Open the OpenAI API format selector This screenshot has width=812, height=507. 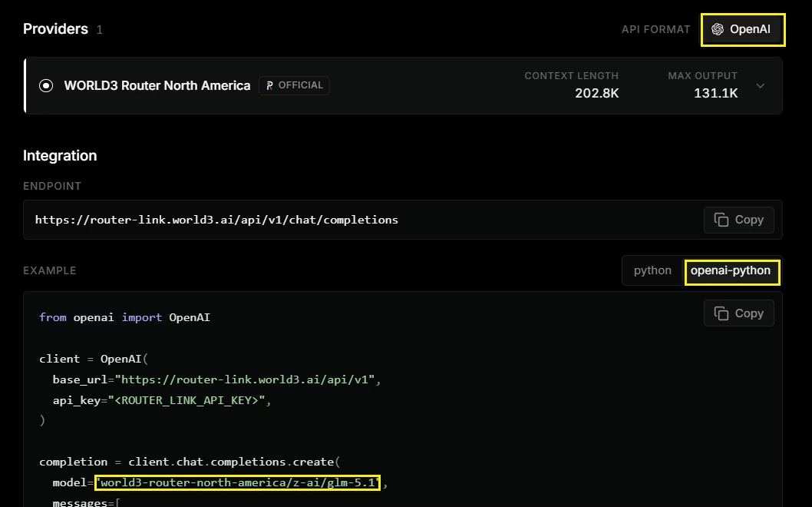pyautogui.click(x=743, y=29)
